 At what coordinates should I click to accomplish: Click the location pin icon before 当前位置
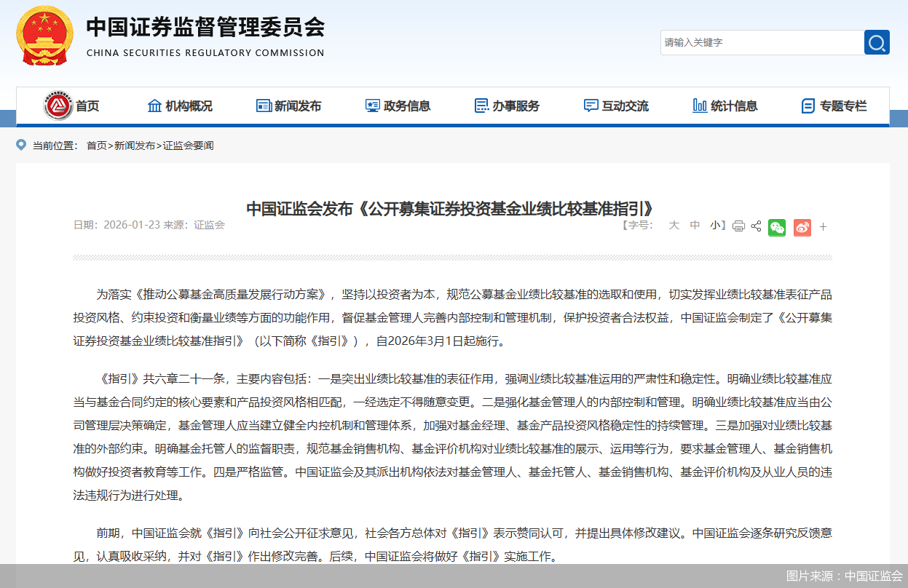[21, 145]
